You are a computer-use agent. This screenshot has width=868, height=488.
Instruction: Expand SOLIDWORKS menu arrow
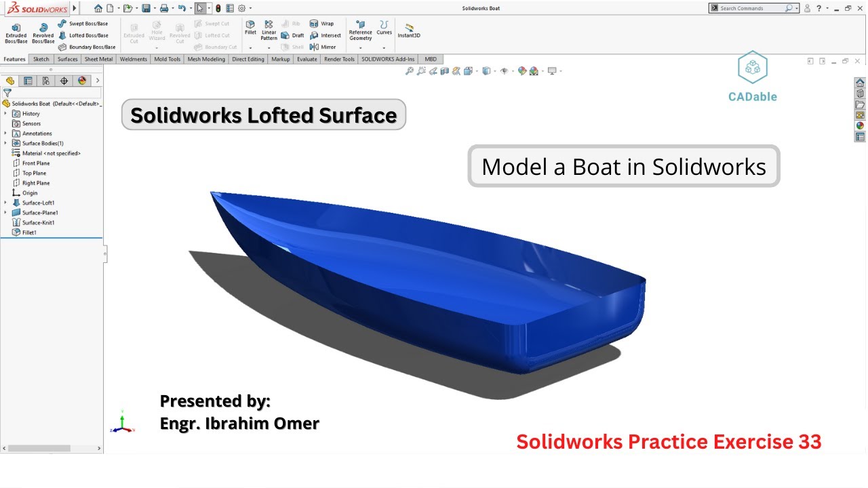[x=74, y=8]
